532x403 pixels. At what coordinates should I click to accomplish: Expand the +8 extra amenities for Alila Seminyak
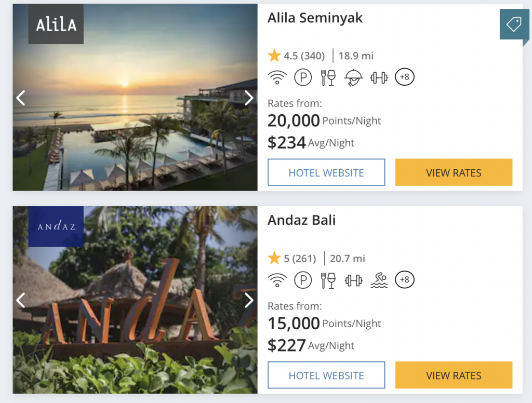[x=404, y=77]
